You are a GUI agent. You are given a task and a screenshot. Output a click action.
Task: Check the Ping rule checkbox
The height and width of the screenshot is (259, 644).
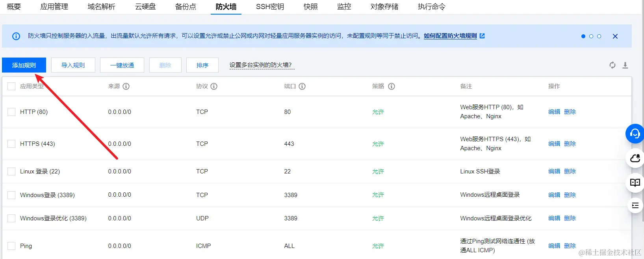[11, 246]
